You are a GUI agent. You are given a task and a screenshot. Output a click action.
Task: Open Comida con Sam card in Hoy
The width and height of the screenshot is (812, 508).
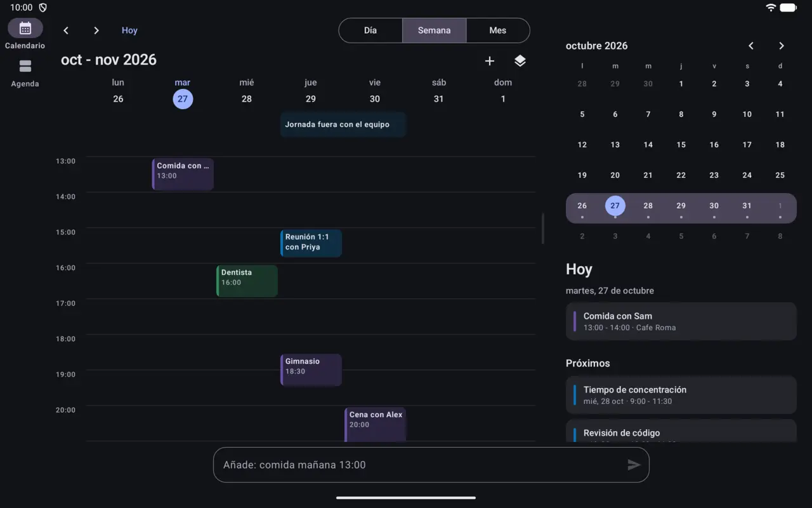pos(681,321)
